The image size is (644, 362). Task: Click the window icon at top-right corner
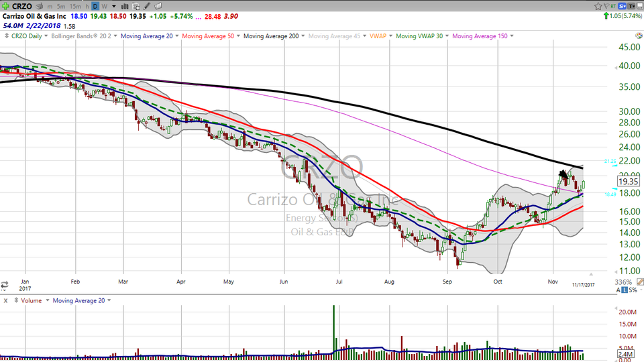tap(639, 6)
